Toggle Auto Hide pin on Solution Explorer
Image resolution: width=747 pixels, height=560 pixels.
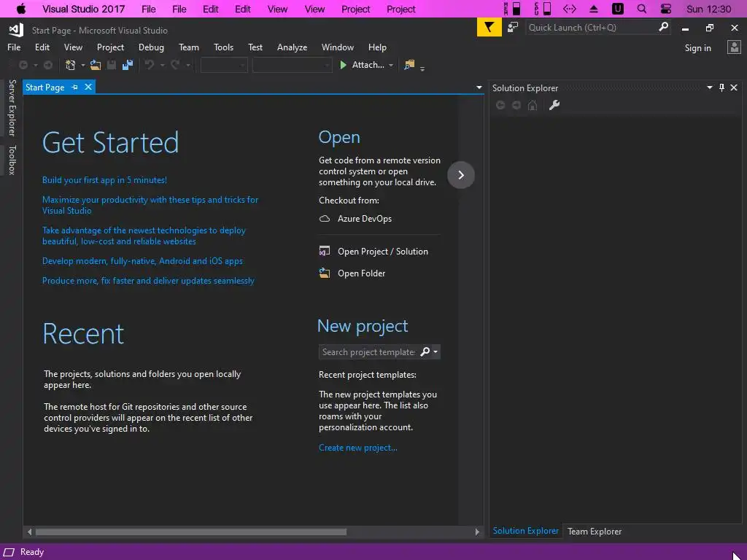tap(721, 87)
